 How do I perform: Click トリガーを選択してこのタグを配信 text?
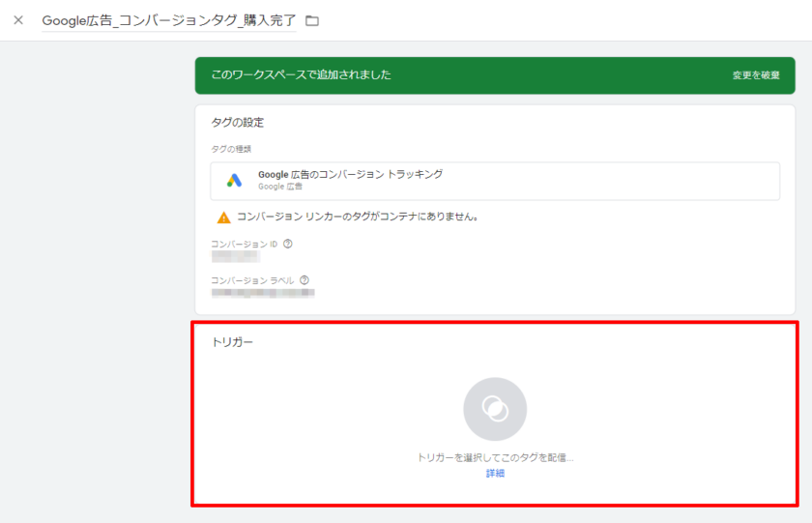[x=495, y=458]
